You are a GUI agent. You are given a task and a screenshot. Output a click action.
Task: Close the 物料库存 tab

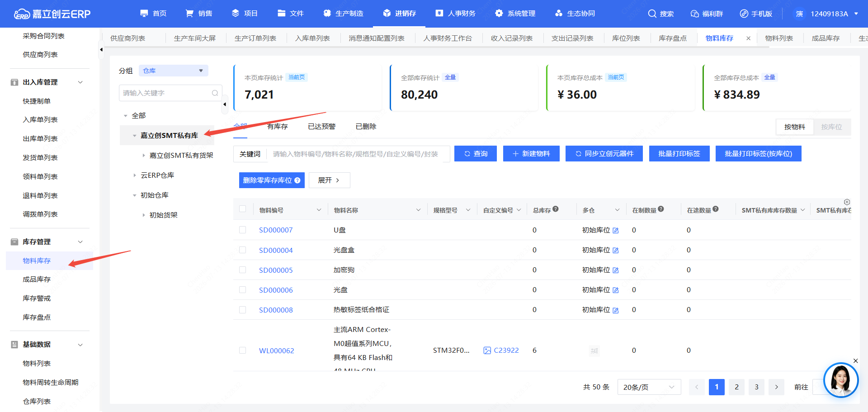pos(748,38)
